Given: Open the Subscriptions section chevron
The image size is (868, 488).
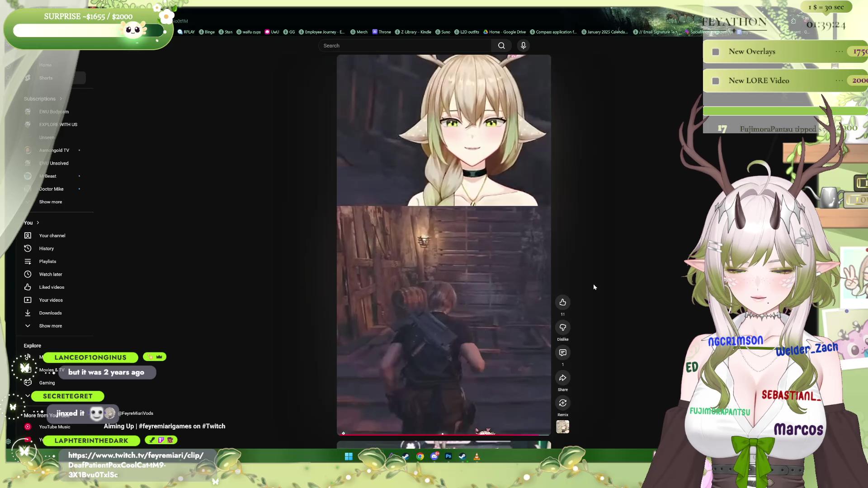Looking at the screenshot, I should tap(61, 99).
